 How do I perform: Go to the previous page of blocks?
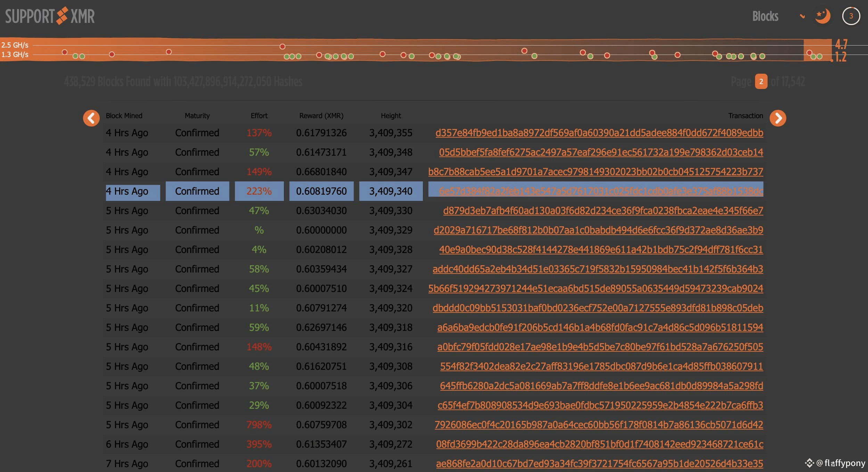[x=91, y=118]
